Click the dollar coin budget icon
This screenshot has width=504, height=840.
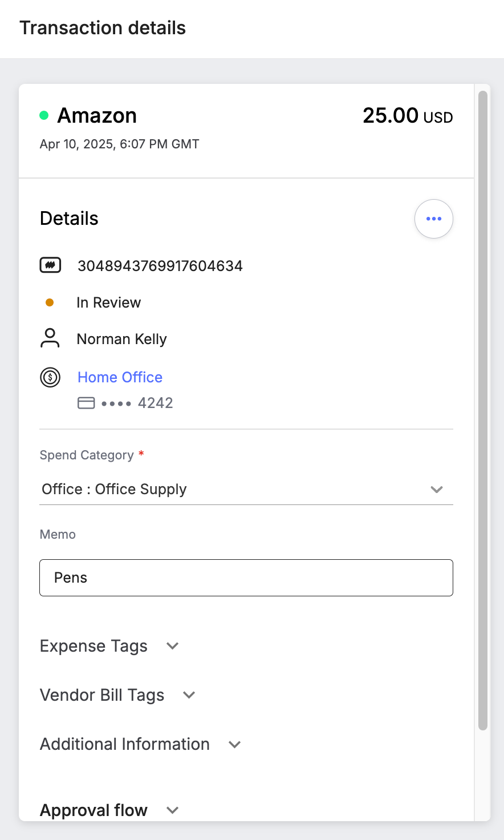(x=50, y=377)
